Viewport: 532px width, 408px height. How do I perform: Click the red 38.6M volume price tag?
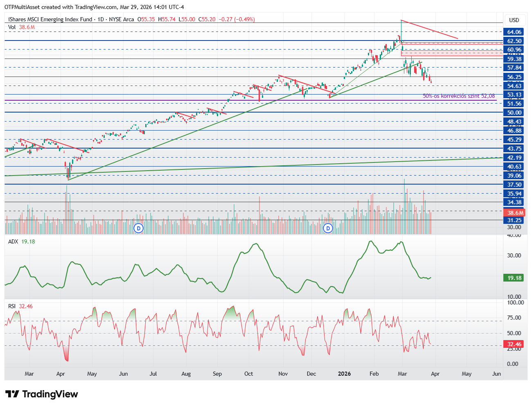(x=514, y=213)
